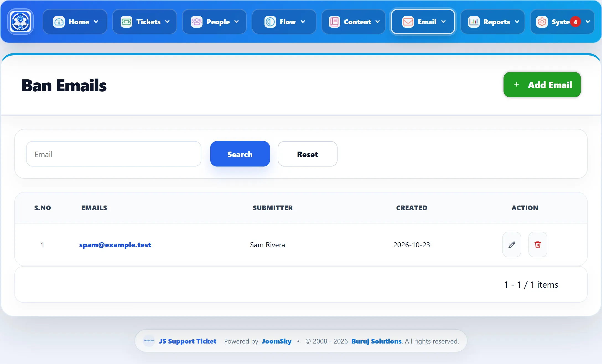Open the People menu label
The width and height of the screenshot is (602, 364).
[218, 22]
